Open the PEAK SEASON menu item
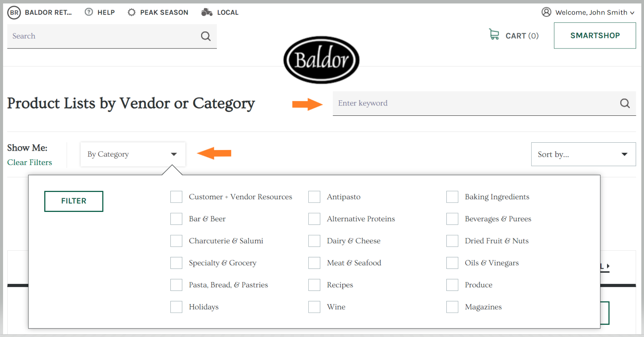 point(164,12)
